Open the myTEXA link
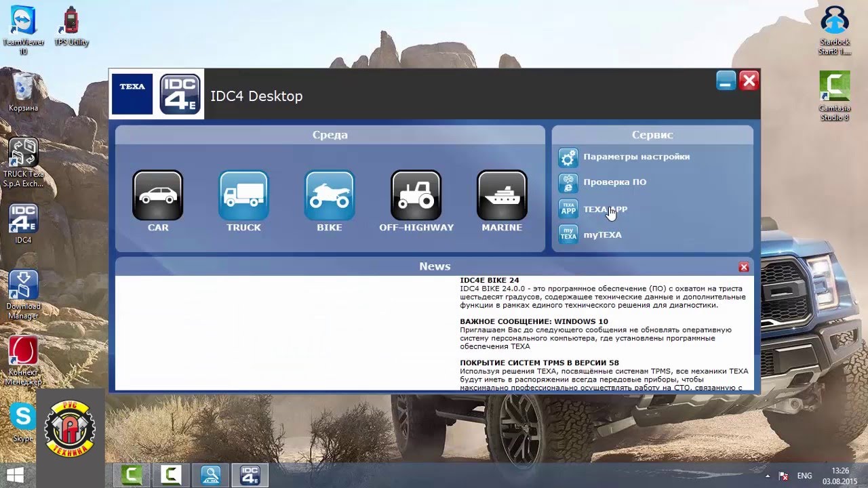The width and height of the screenshot is (868, 488). pyautogui.click(x=602, y=235)
